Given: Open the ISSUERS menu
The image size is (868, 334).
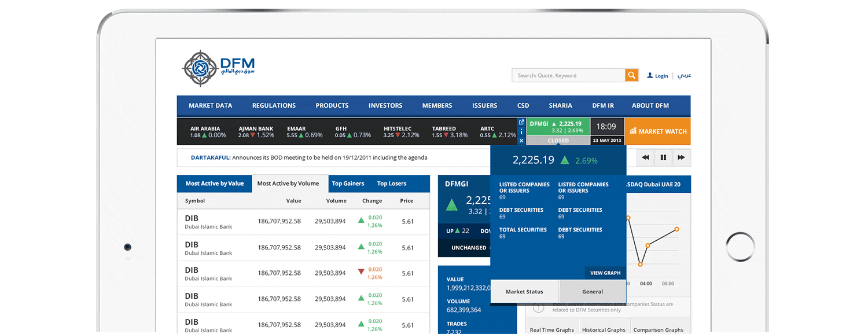Looking at the screenshot, I should (484, 105).
